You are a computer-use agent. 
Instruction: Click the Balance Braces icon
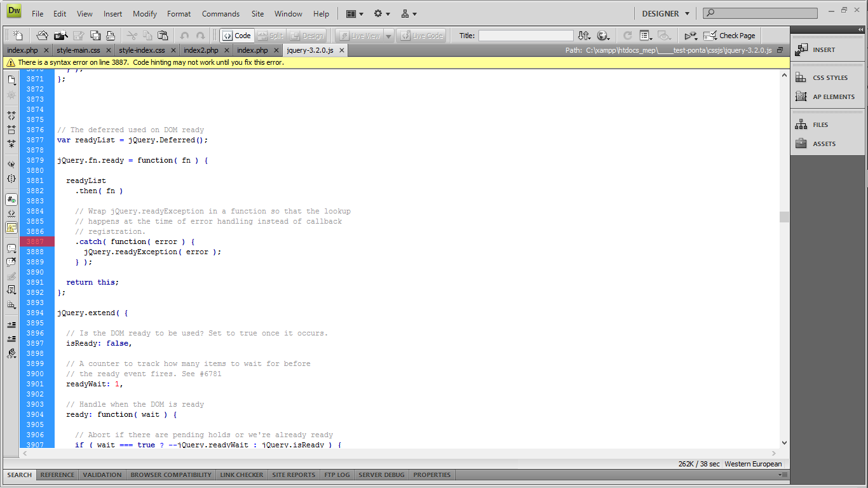click(11, 179)
